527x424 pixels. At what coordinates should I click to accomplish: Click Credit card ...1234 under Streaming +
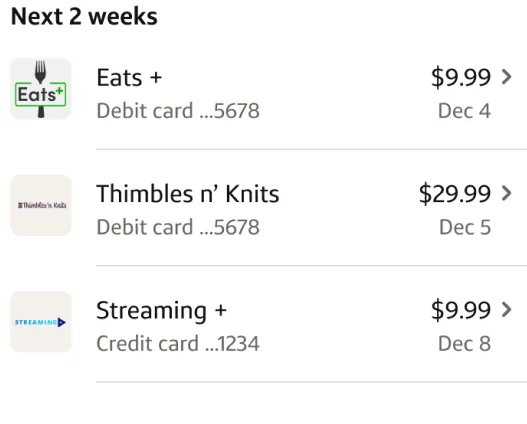click(178, 343)
